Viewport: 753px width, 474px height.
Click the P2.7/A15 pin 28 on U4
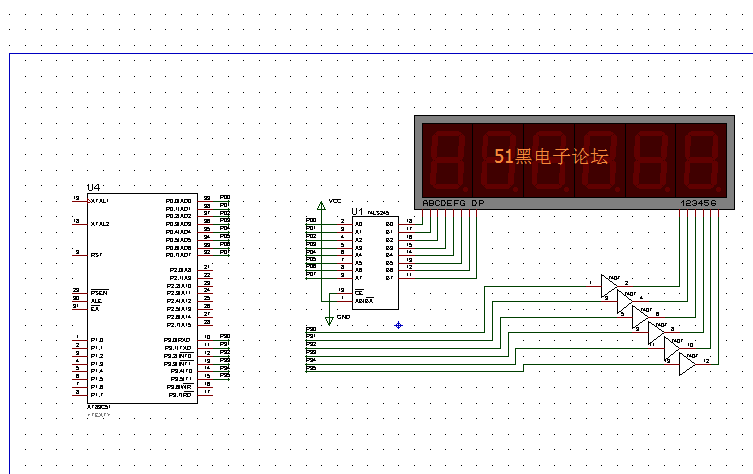pyautogui.click(x=205, y=325)
